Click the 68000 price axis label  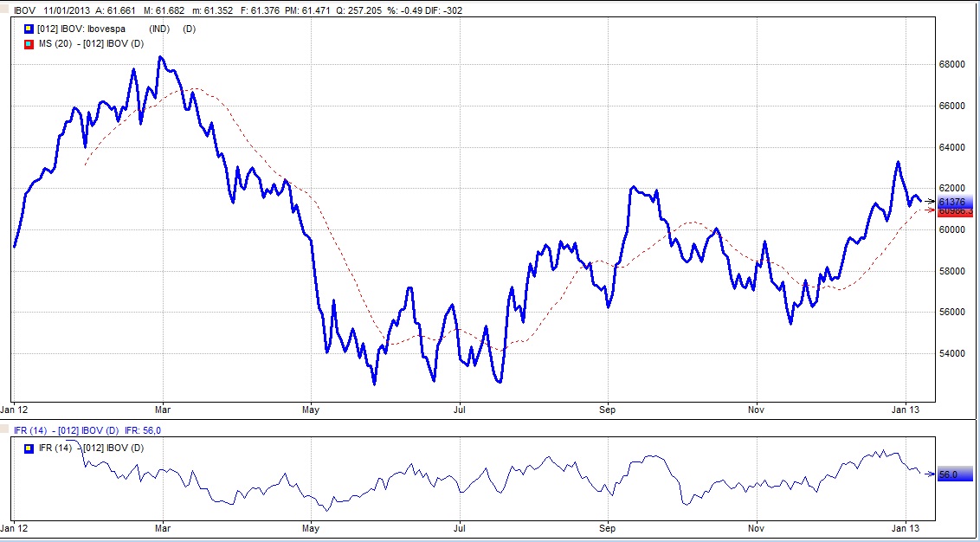[954, 64]
